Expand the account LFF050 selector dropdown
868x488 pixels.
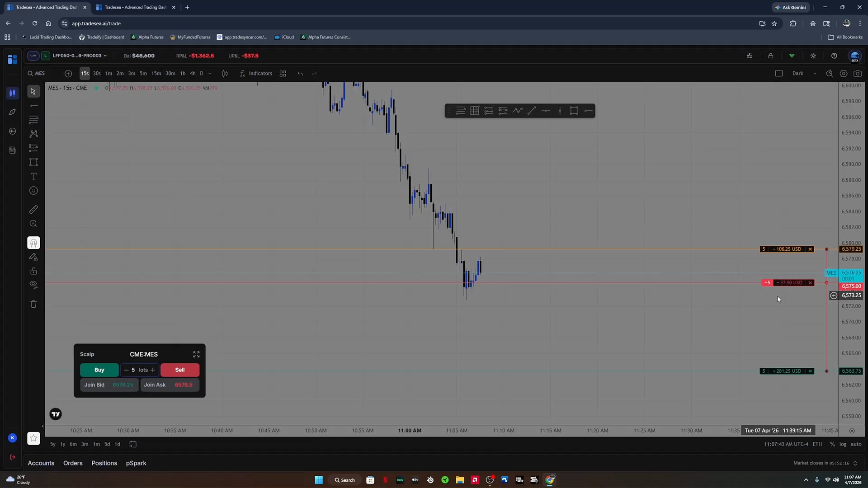tap(80, 56)
